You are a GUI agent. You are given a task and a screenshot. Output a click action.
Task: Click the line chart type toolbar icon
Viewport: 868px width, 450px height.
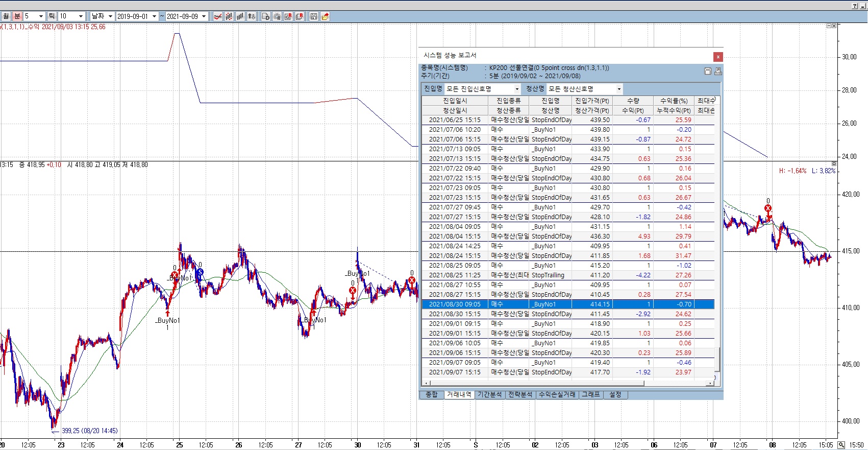coord(218,16)
